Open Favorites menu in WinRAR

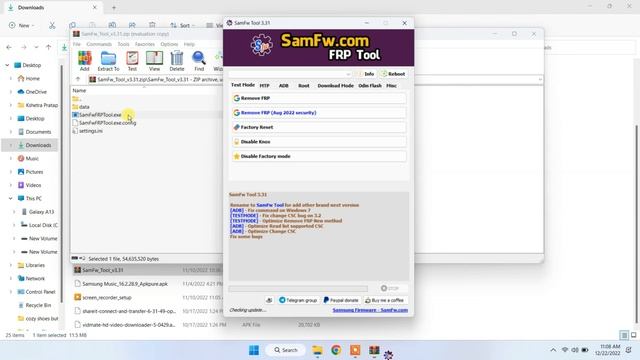[144, 44]
